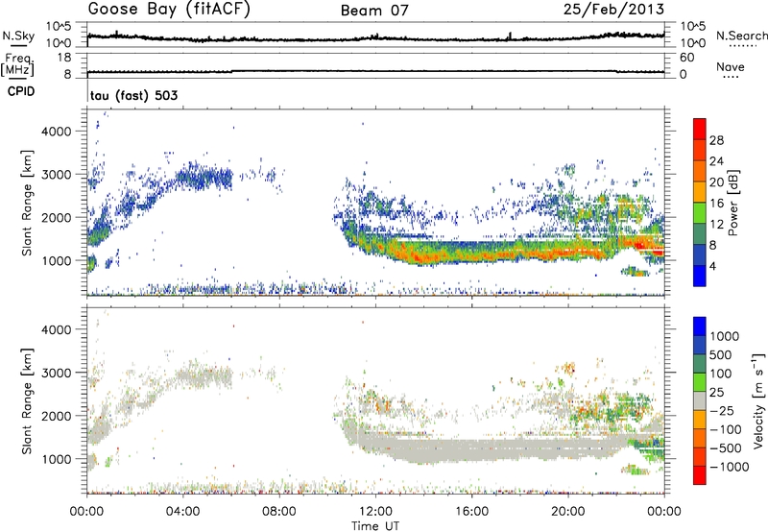Click the 'tau (fast) 503' text
Image resolution: width=768 pixels, height=532 pixels.
pyautogui.click(x=133, y=95)
